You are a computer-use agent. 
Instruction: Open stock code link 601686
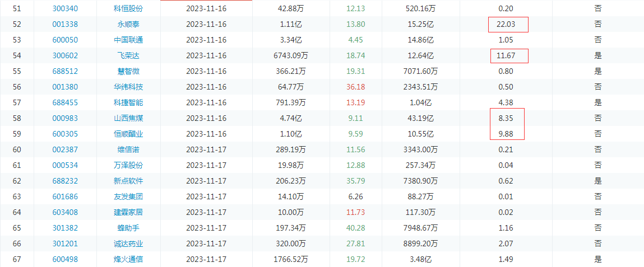pos(65,196)
